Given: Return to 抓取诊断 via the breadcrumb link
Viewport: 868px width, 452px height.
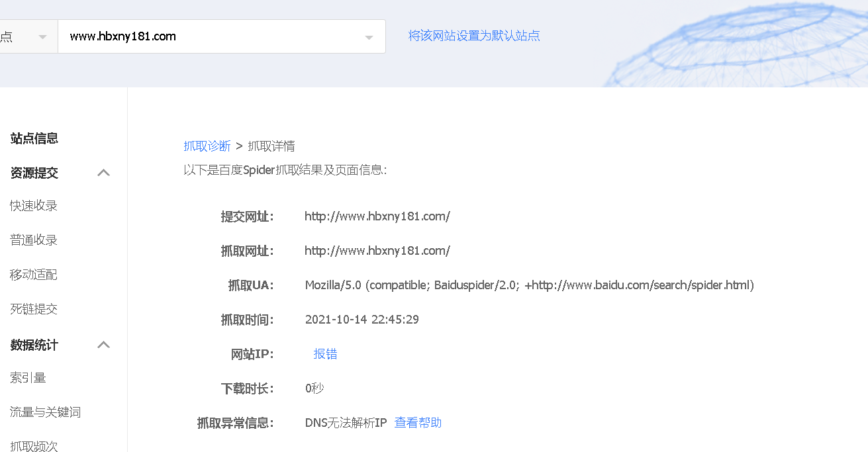Looking at the screenshot, I should [207, 146].
